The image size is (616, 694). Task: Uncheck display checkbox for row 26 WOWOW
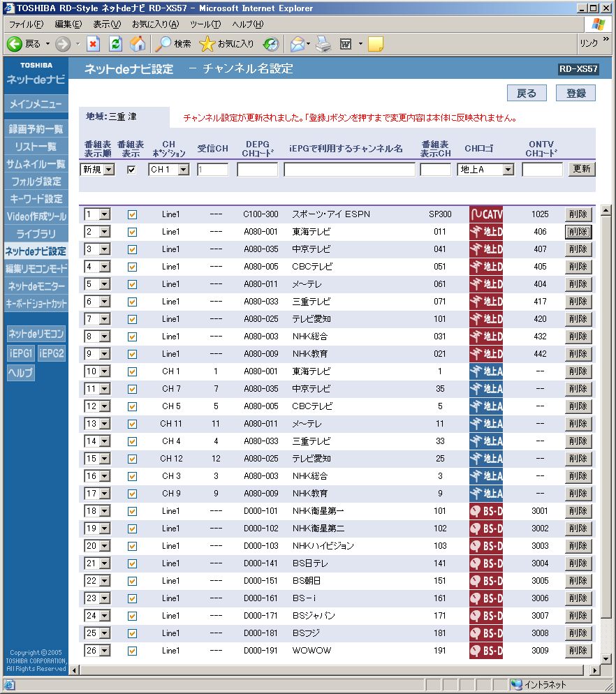click(x=132, y=651)
